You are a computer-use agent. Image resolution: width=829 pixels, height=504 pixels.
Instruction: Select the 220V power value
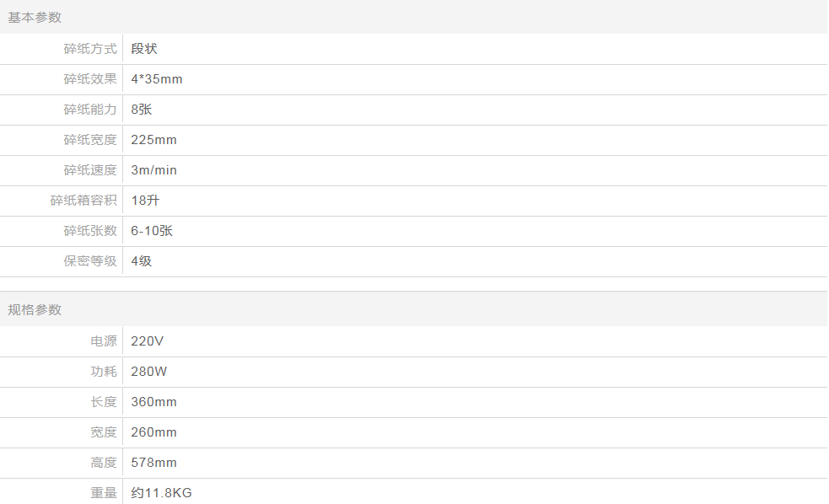(x=148, y=341)
